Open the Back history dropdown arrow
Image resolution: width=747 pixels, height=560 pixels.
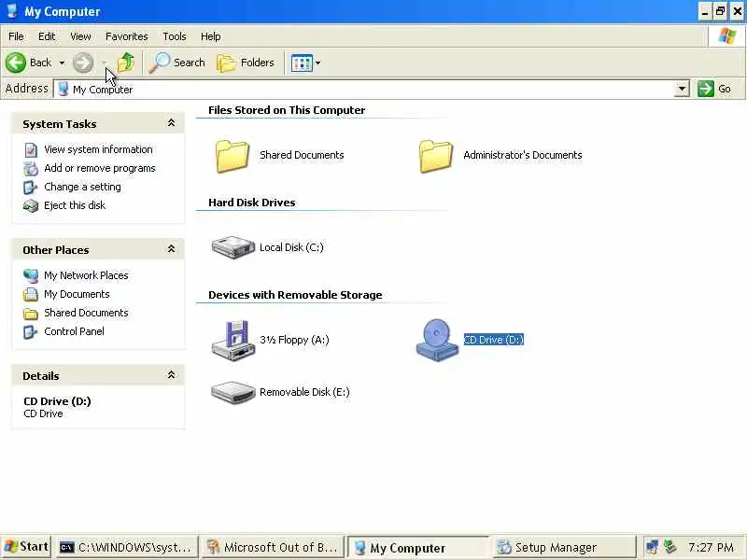coord(62,63)
